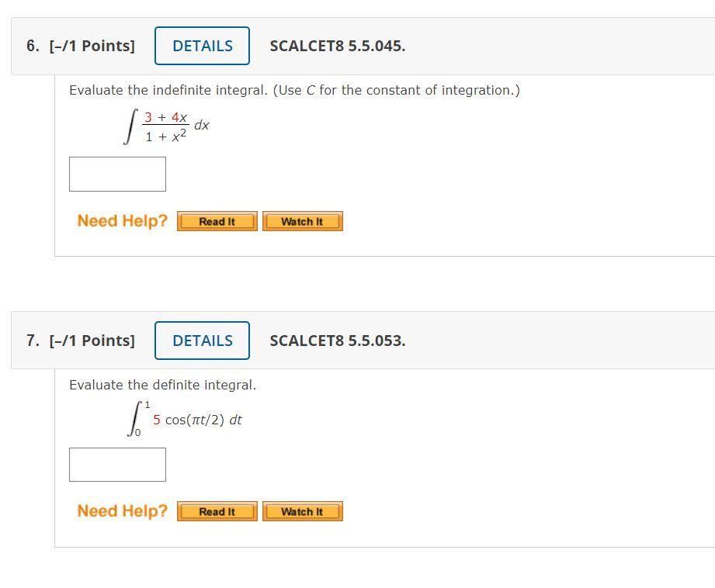
Task: Select the answer box for question 6
Action: click(x=117, y=173)
